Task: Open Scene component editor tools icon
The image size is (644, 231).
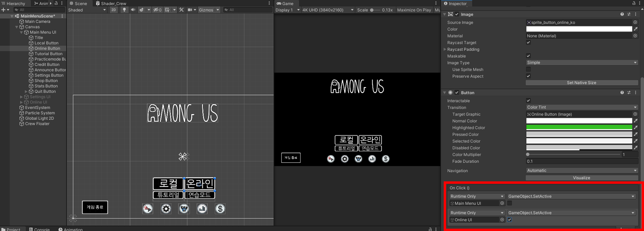Action: (182, 10)
